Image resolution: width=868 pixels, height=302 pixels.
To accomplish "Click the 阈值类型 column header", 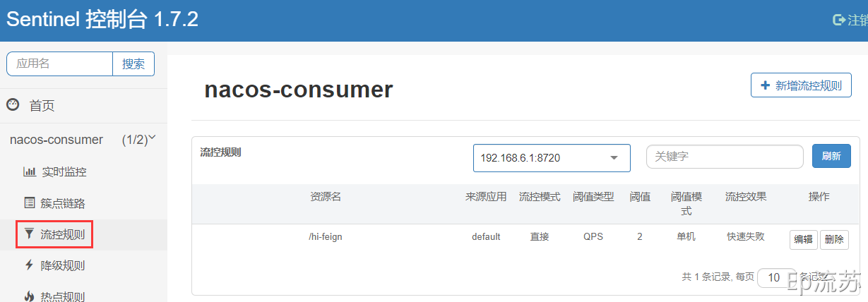I will pyautogui.click(x=593, y=196).
